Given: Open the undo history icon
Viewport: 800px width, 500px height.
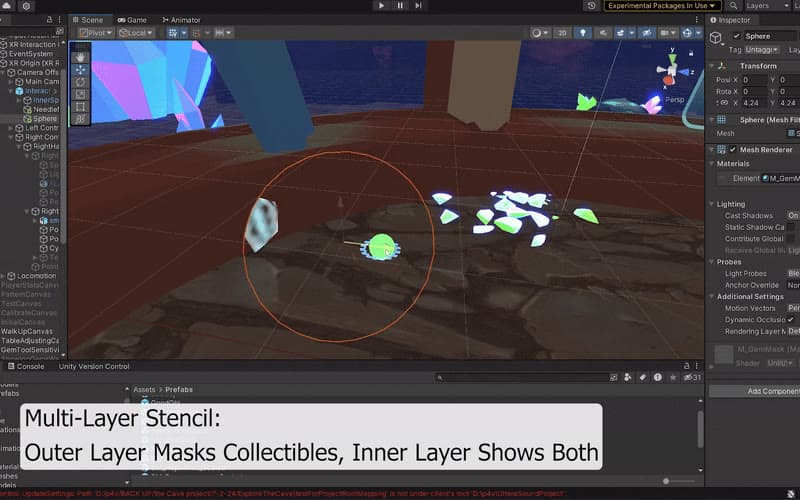Looking at the screenshot, I should (591, 6).
